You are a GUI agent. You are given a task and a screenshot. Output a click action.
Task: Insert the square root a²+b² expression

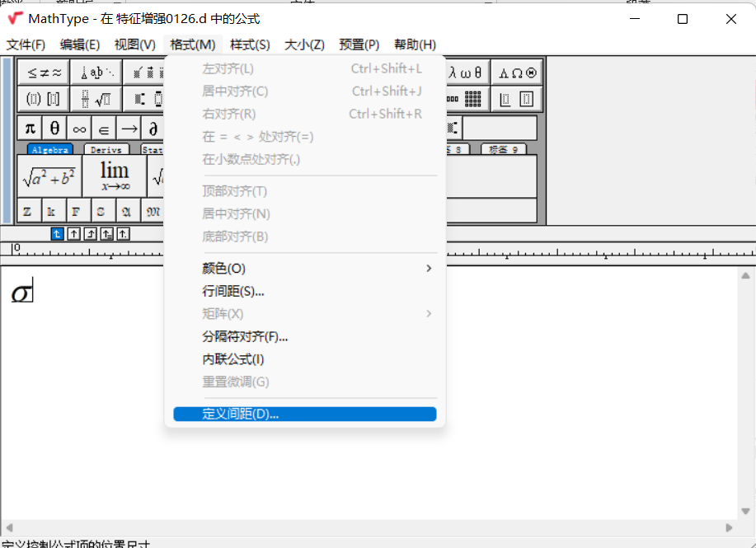pyautogui.click(x=49, y=176)
